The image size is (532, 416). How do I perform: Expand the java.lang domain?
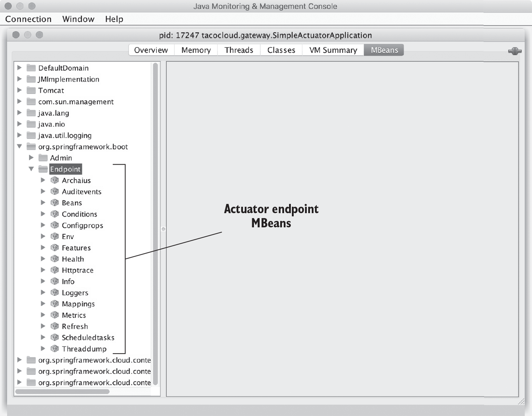coord(20,113)
